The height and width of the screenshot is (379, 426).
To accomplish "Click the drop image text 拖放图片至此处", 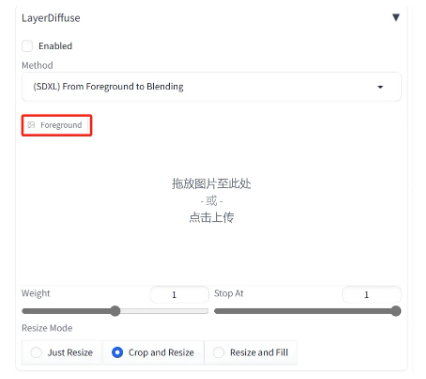I will click(x=211, y=183).
